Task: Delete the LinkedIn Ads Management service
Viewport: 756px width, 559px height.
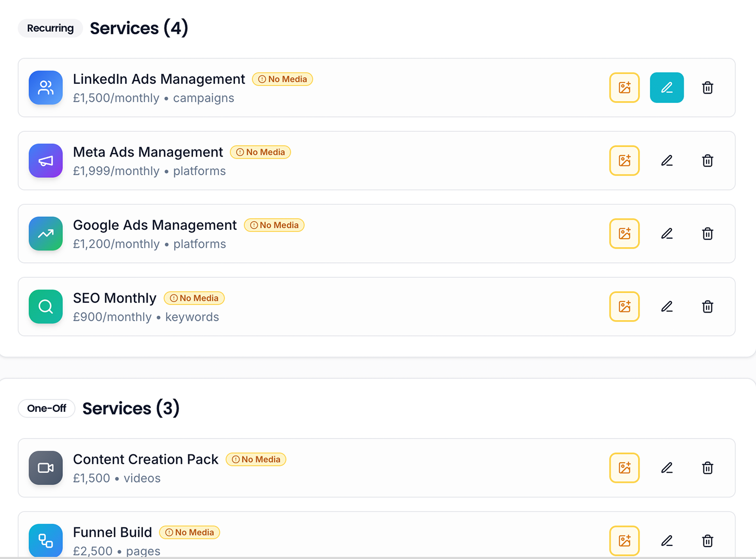Action: (x=707, y=87)
